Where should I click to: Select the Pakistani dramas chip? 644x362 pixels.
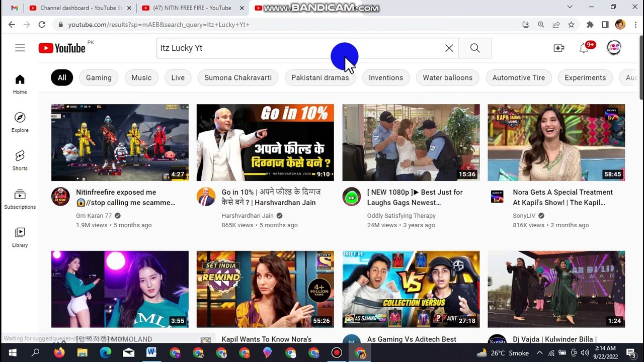[x=320, y=77]
